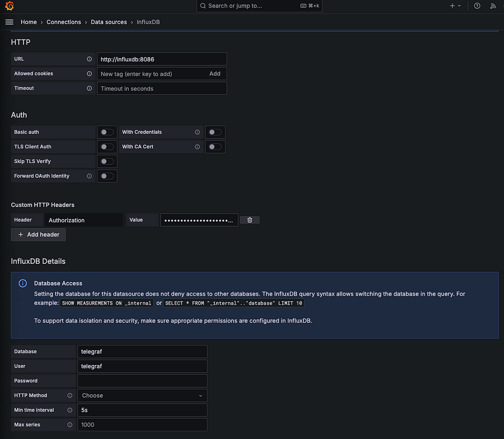Click the masked header Value field

pos(199,220)
